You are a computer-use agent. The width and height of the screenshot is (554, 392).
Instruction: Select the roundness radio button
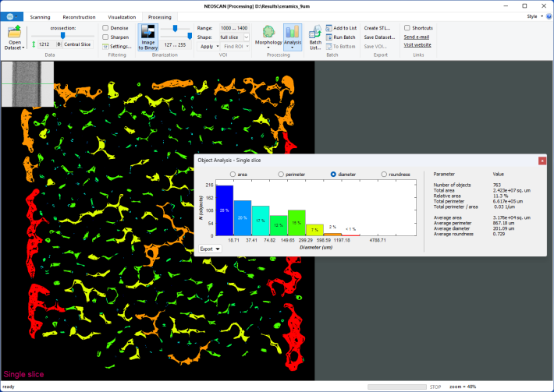384,174
